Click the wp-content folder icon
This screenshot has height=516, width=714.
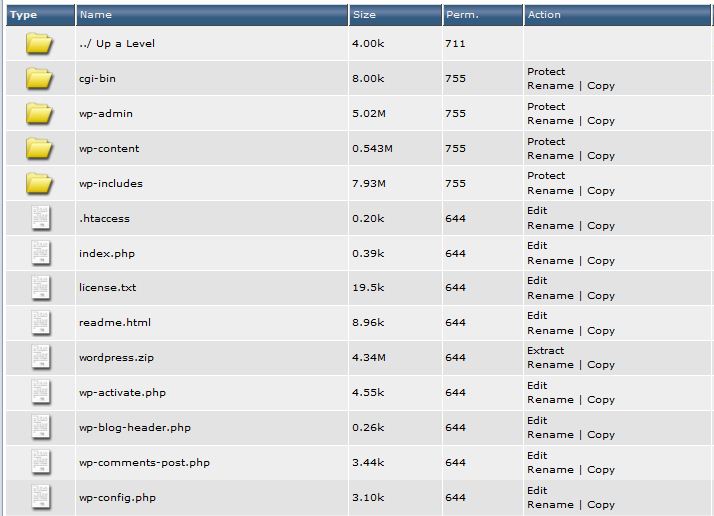pos(39,148)
